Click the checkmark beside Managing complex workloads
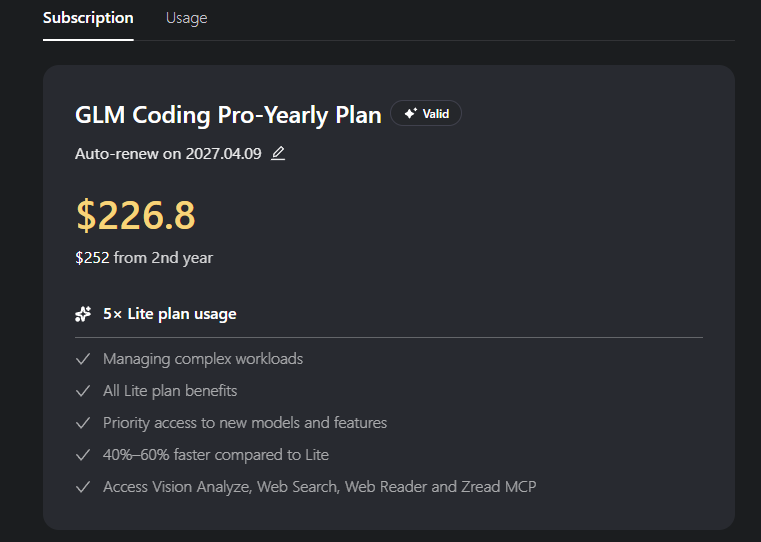This screenshot has height=542, width=761. click(84, 359)
